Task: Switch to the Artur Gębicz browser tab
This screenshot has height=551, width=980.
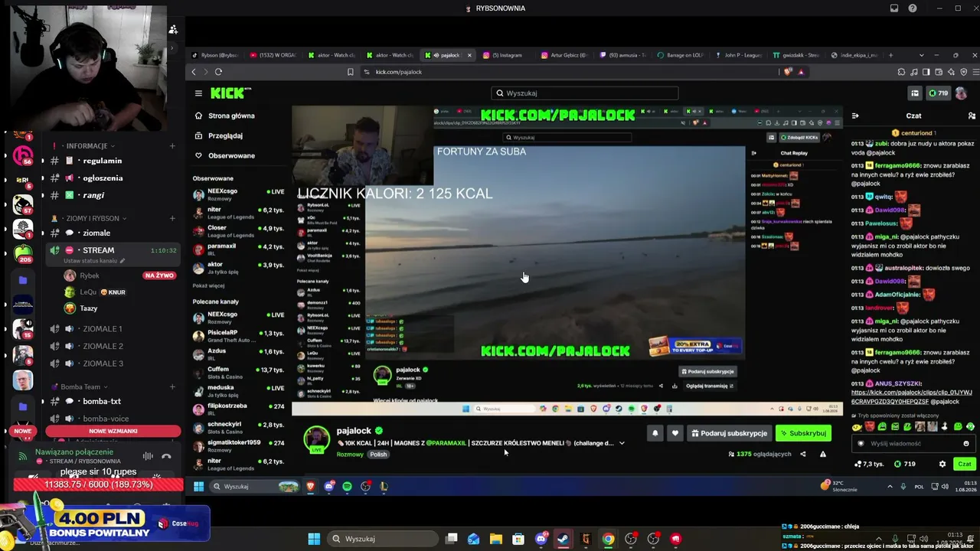Action: click(564, 55)
